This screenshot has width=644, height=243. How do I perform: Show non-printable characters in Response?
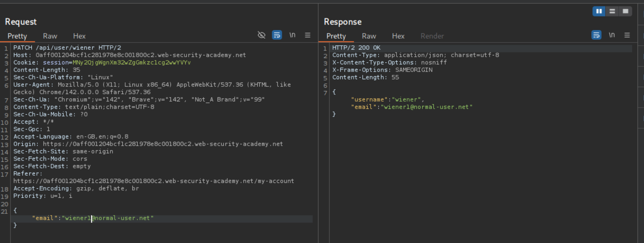[x=612, y=35]
